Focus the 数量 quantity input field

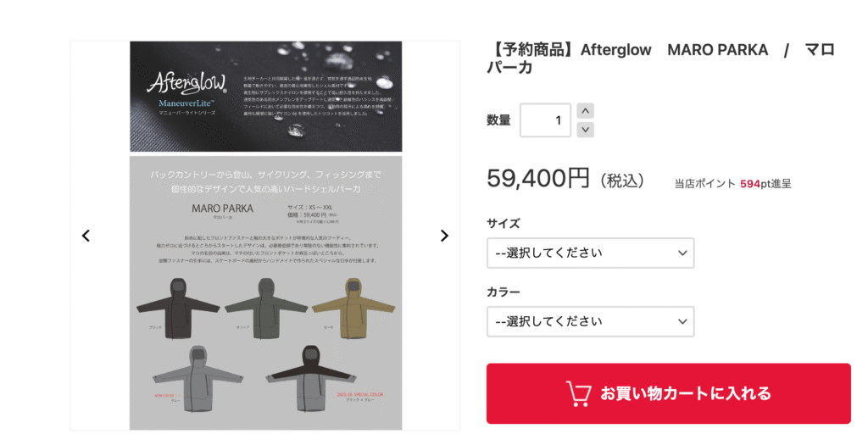546,120
